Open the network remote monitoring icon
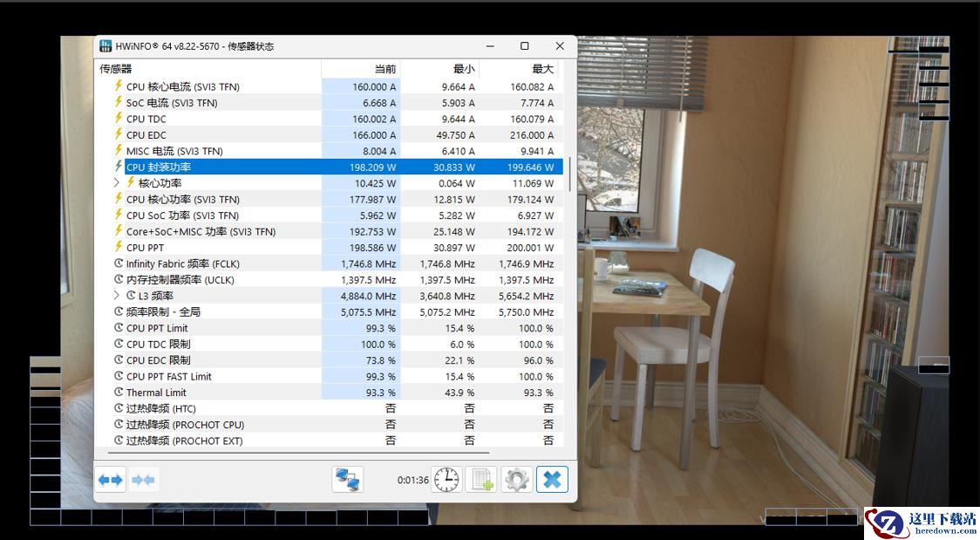The width and height of the screenshot is (980, 540). [347, 479]
